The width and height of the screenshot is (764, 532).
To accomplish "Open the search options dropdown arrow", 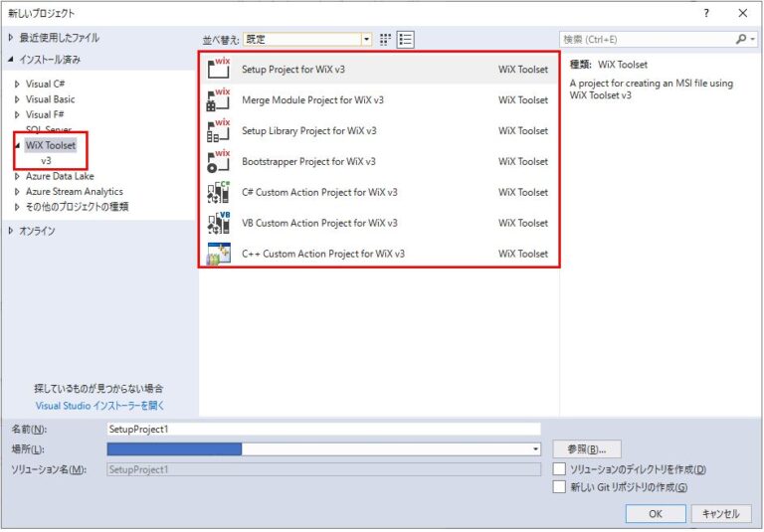I will [x=753, y=39].
